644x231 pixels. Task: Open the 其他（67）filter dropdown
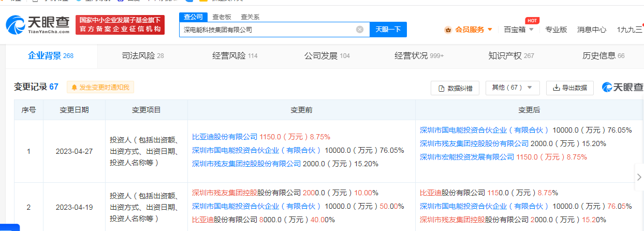pos(513,88)
